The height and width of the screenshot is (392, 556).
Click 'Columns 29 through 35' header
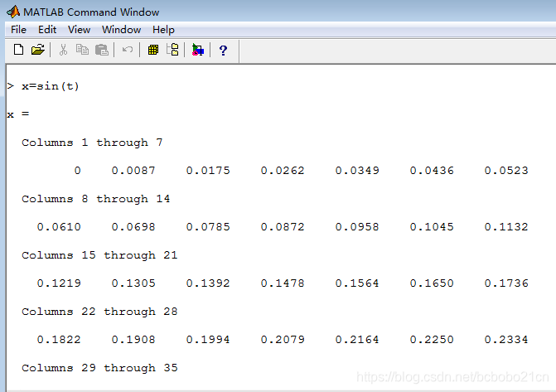(99, 368)
